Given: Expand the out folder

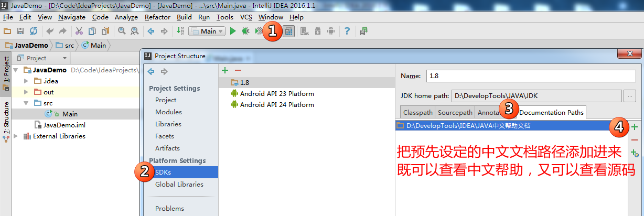Looking at the screenshot, I should coord(27,92).
